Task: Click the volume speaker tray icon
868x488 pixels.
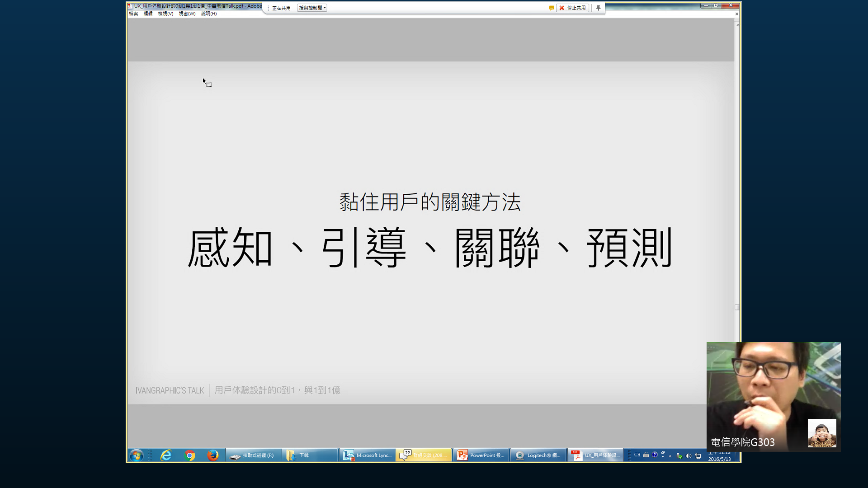Action: pos(689,456)
